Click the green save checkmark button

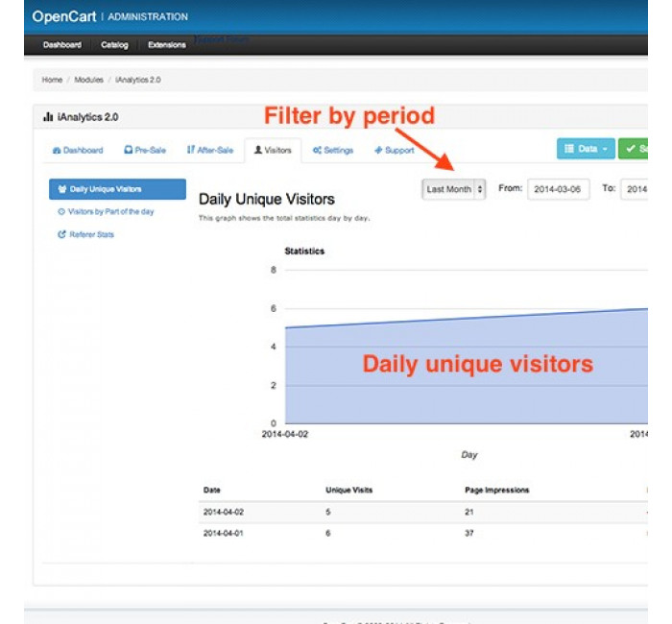tap(633, 149)
